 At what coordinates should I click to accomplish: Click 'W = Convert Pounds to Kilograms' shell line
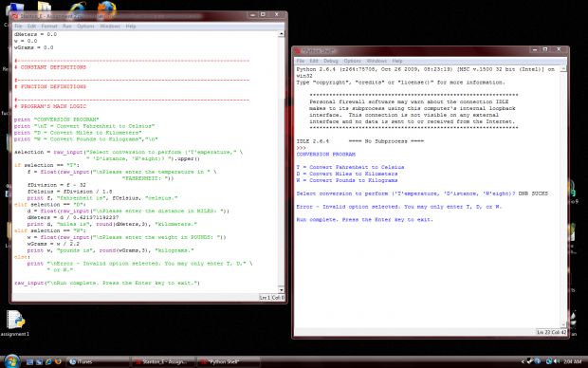pos(347,180)
